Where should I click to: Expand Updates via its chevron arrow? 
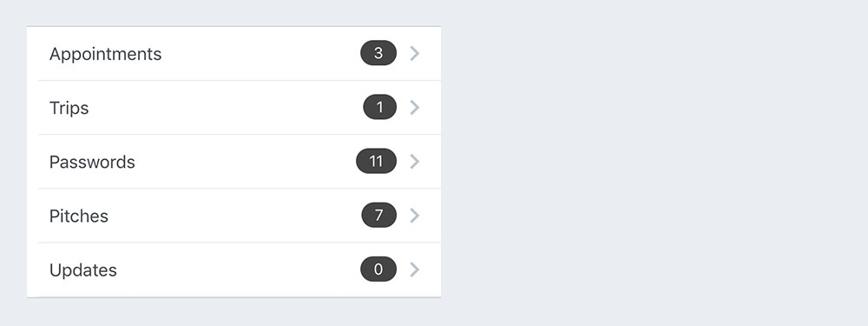click(415, 269)
